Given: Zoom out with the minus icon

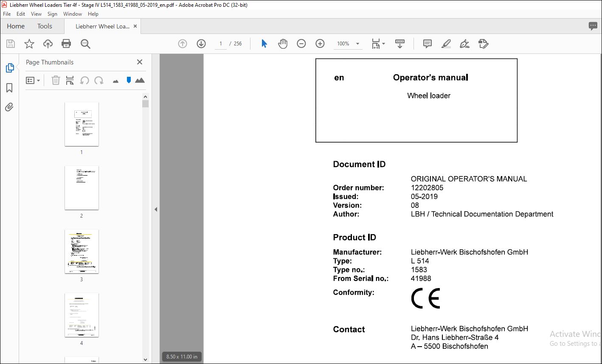Looking at the screenshot, I should coord(301,44).
